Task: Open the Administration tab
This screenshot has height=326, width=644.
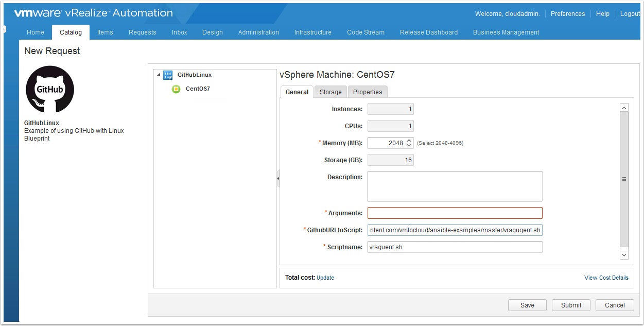Action: pos(258,32)
